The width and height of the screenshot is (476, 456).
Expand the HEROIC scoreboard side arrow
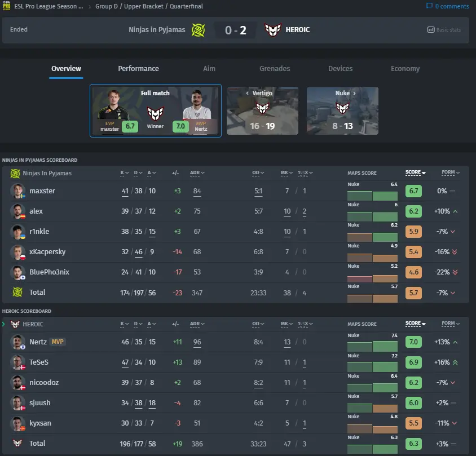pyautogui.click(x=3, y=324)
